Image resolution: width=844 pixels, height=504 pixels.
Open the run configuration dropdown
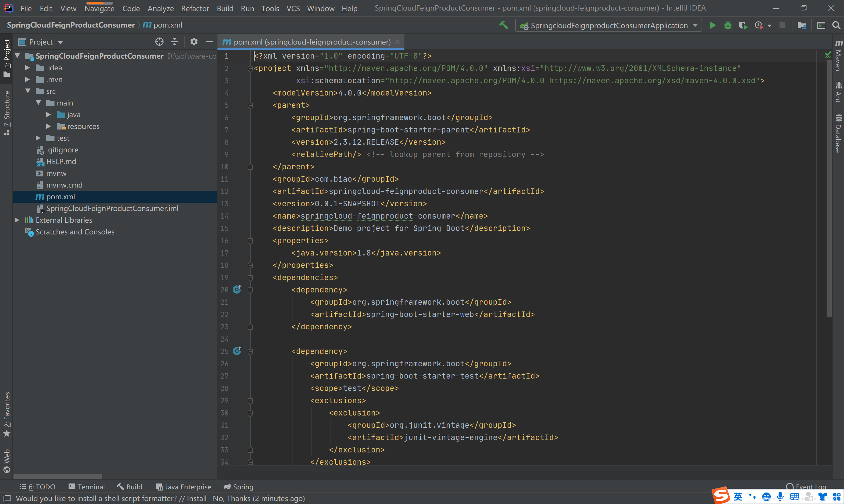[x=608, y=25]
